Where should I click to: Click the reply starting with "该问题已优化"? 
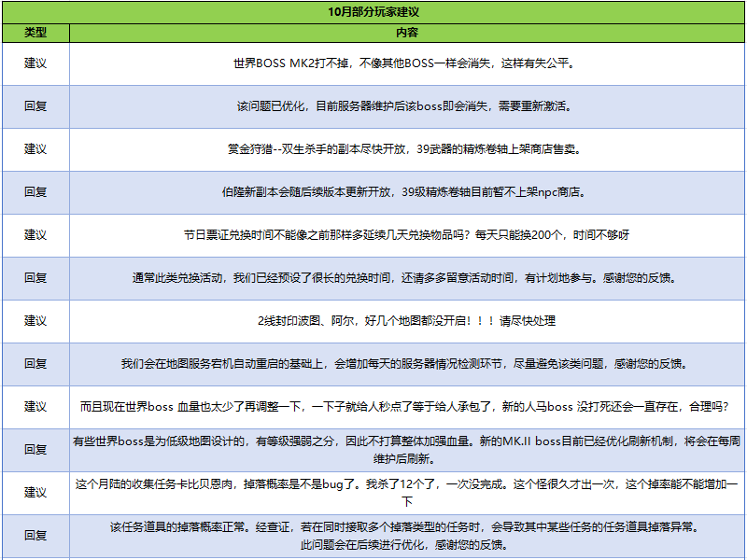tap(407, 106)
